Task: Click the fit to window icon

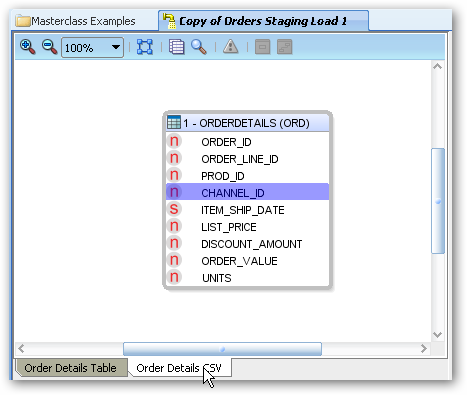Action: tap(145, 47)
